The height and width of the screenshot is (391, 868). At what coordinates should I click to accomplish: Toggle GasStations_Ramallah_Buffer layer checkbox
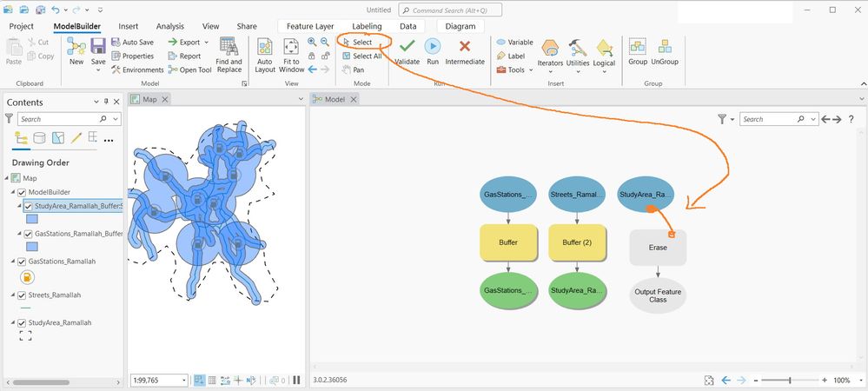coord(28,235)
